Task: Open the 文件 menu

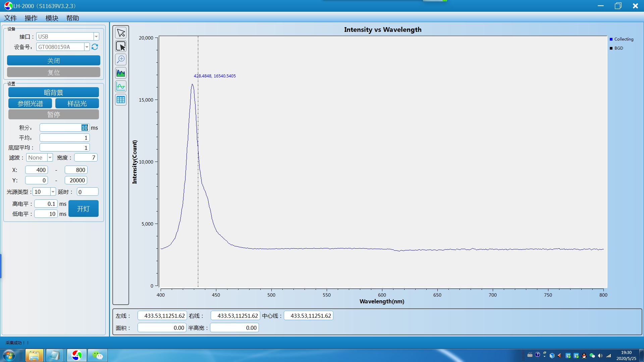Action: pyautogui.click(x=10, y=18)
